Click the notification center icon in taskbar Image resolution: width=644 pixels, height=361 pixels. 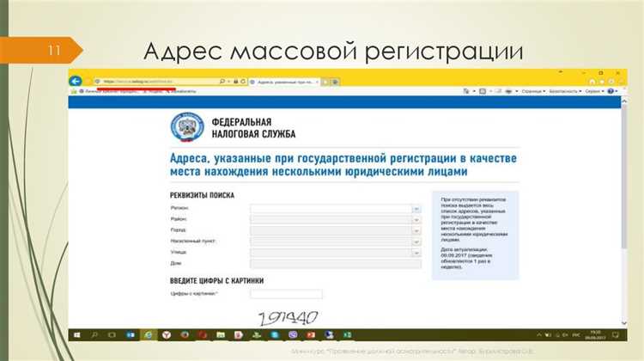pos(616,335)
